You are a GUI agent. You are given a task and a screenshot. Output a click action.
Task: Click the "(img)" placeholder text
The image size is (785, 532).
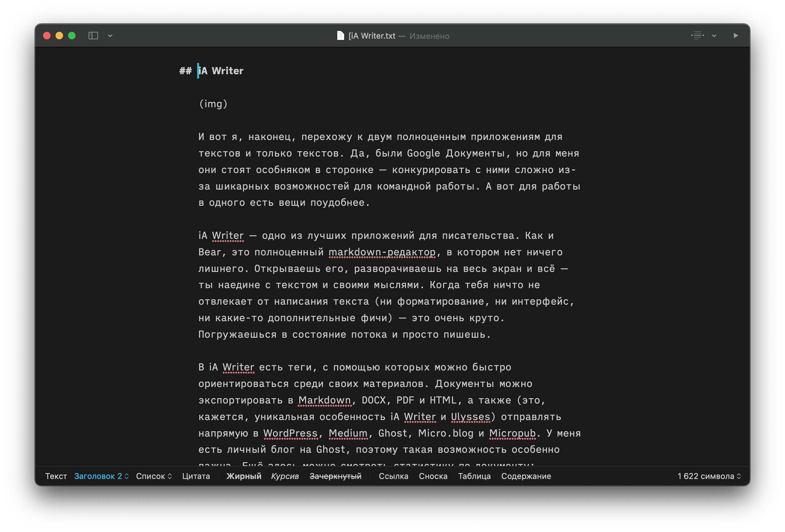coord(213,104)
